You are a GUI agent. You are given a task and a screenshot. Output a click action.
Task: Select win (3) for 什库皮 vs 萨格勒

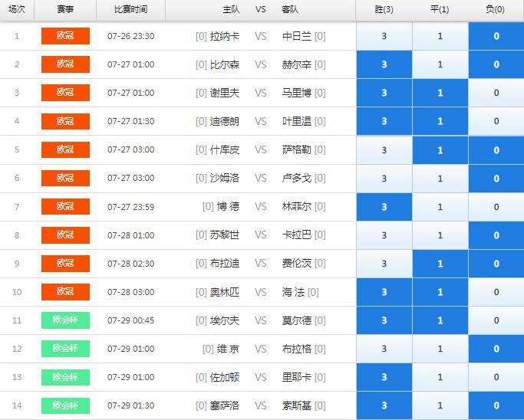click(x=384, y=150)
